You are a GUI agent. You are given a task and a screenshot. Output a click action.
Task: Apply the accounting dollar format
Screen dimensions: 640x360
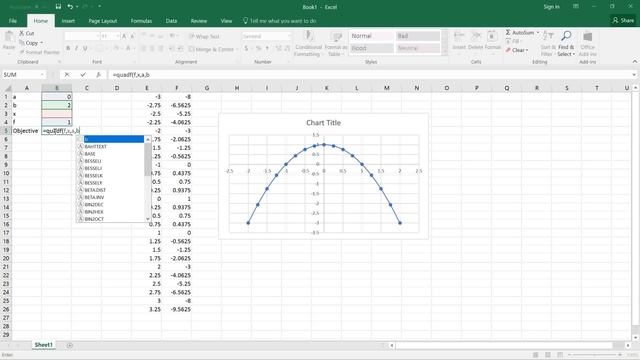246,48
